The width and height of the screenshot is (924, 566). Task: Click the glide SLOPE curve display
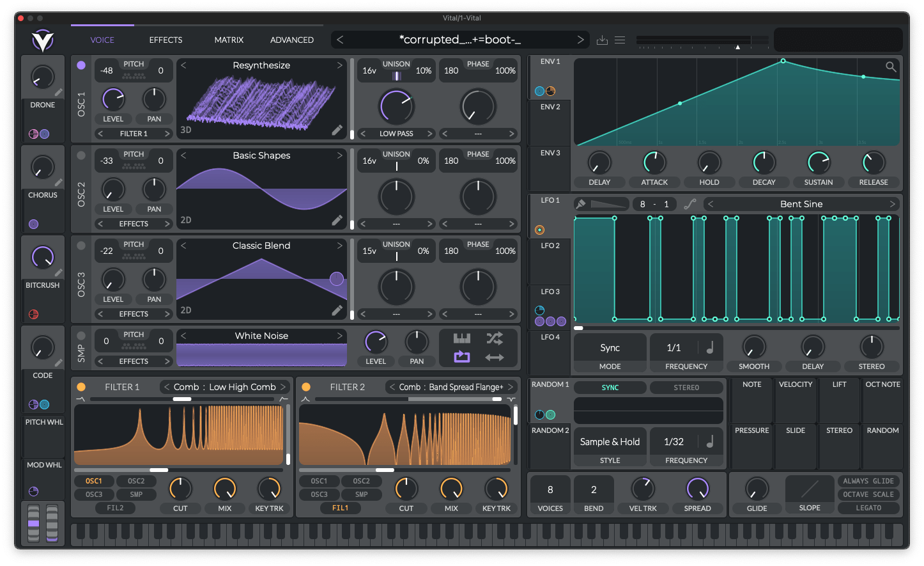pyautogui.click(x=810, y=489)
